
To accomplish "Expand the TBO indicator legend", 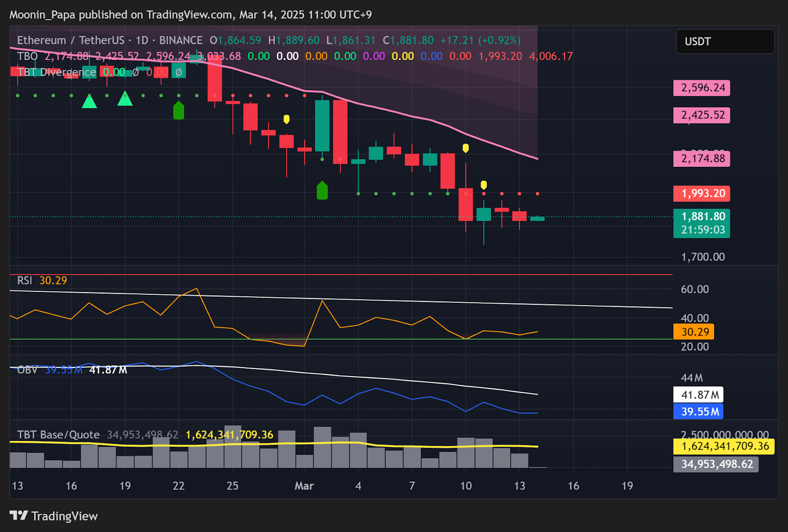I will tap(27, 56).
